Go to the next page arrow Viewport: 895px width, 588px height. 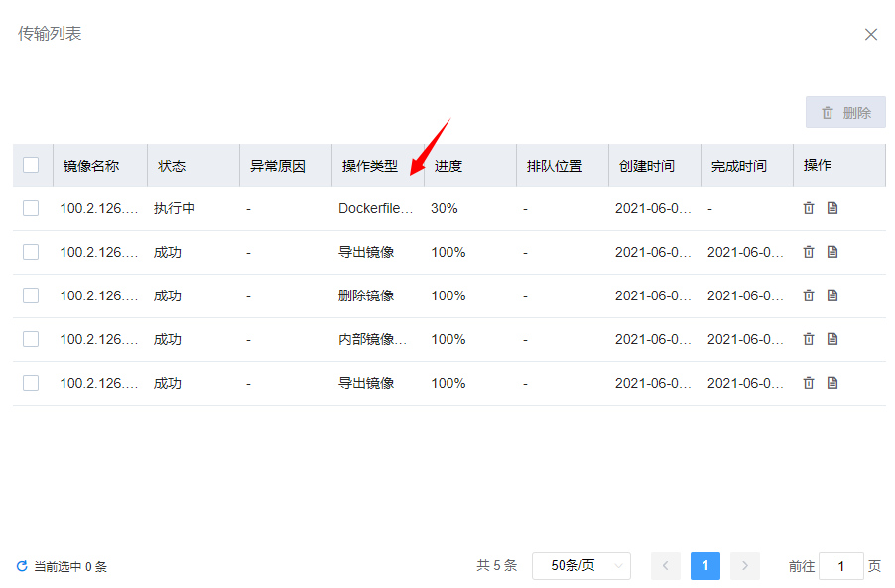tap(745, 565)
